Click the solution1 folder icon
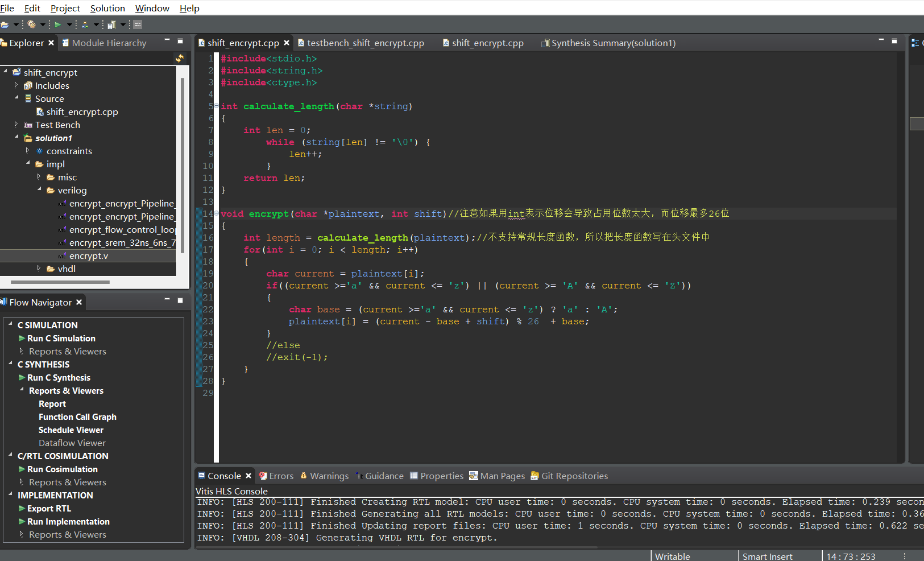 [28, 138]
